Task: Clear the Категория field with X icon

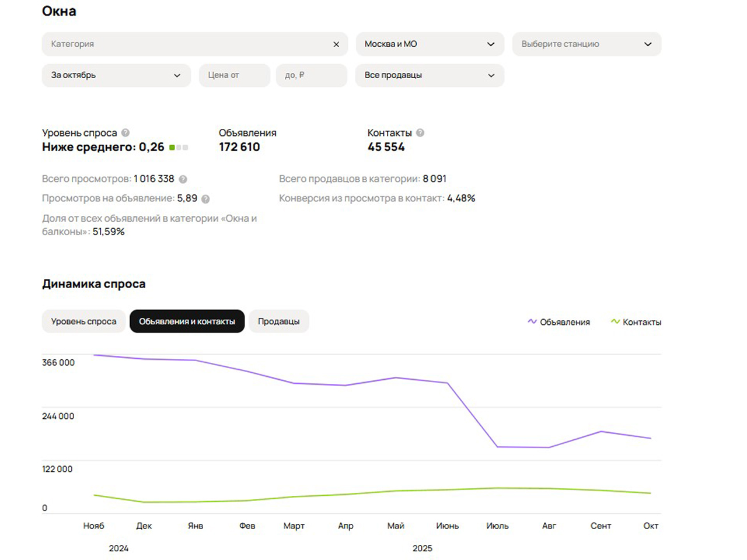Action: (x=336, y=44)
